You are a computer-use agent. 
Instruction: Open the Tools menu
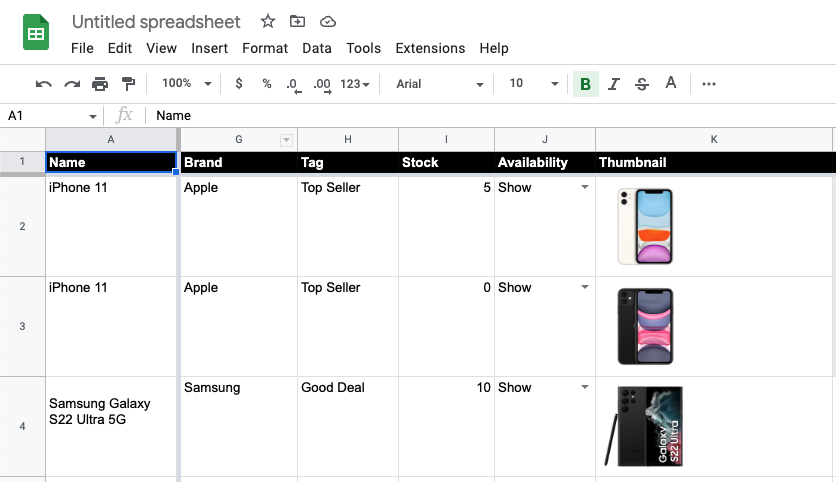pos(363,48)
